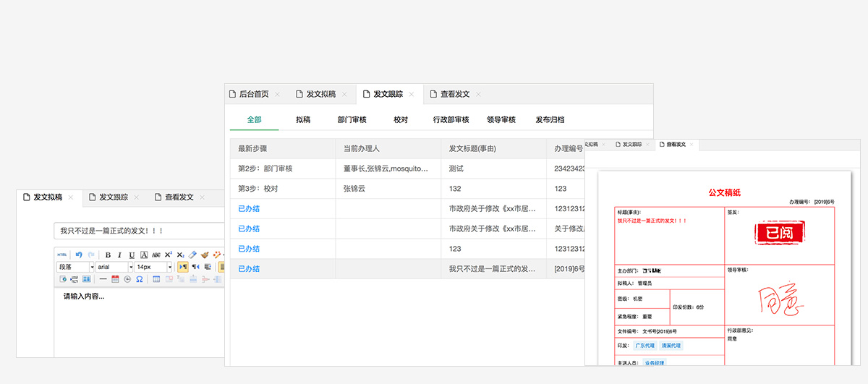Insert date using the calendar icon
Screen dimensions: 868x384
click(x=115, y=279)
